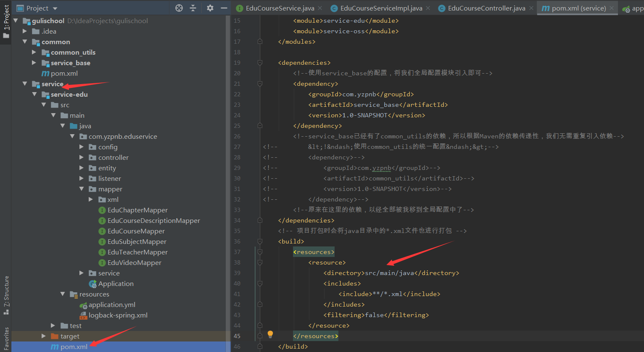
Task: Click the java source root folder icon
Action: coord(74,126)
